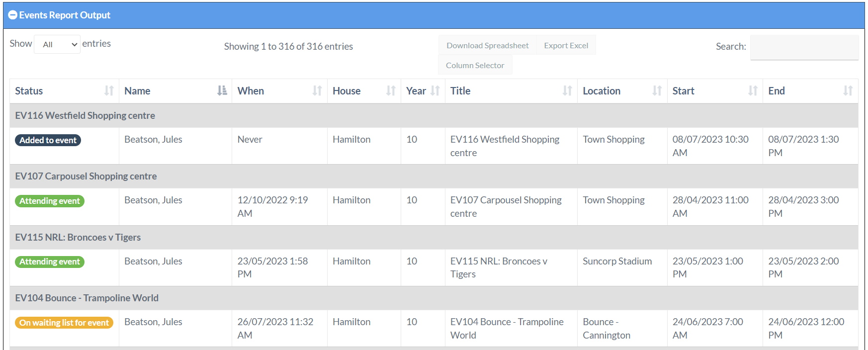Sort by Title column arrows
Screen dimensions: 868x350
(567, 91)
